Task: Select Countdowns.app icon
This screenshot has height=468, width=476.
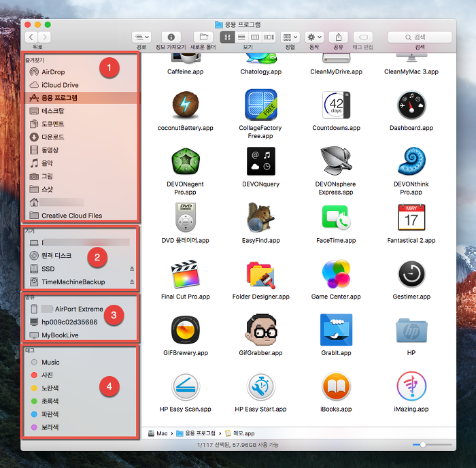Action: [x=336, y=105]
